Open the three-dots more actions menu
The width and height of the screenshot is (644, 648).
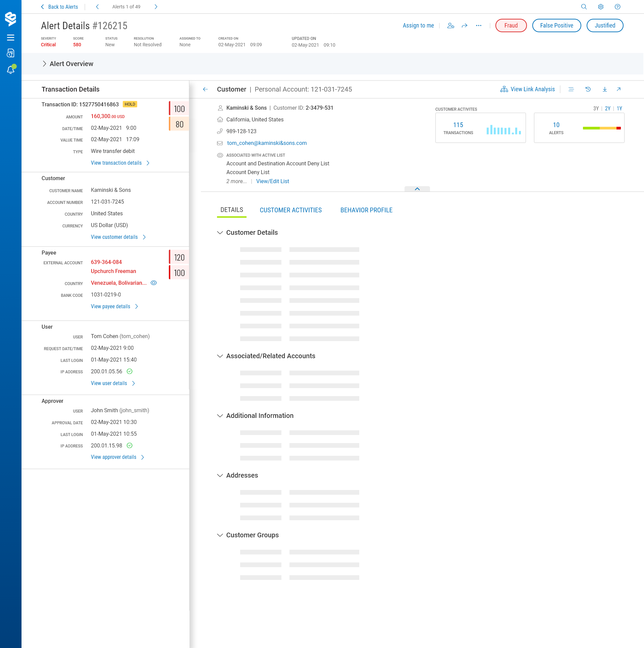[x=479, y=25]
